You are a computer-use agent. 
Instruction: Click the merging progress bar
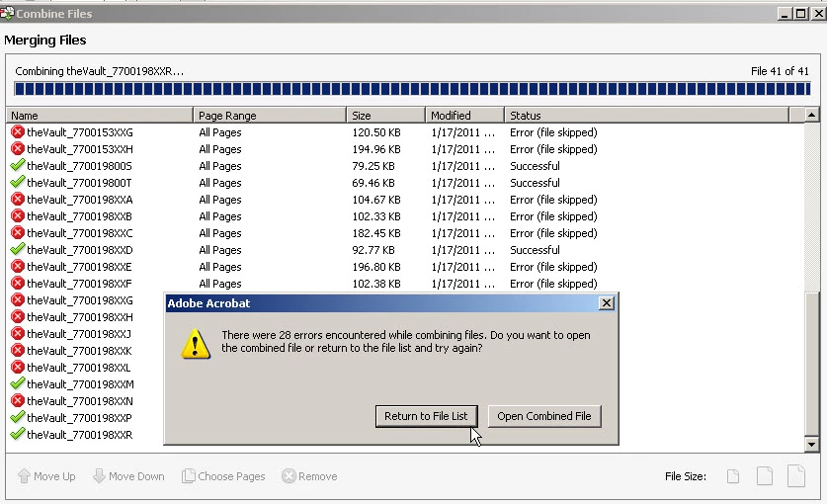(x=412, y=89)
